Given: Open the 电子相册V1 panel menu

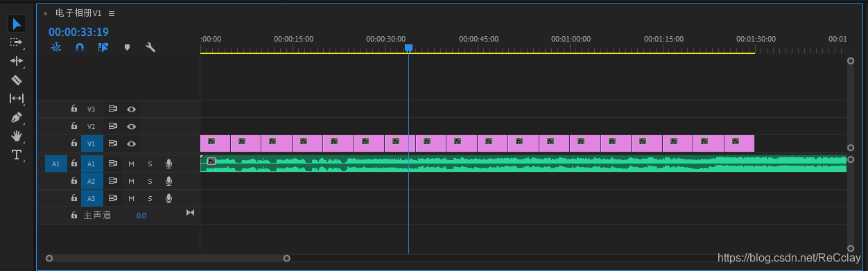Looking at the screenshot, I should (x=112, y=13).
